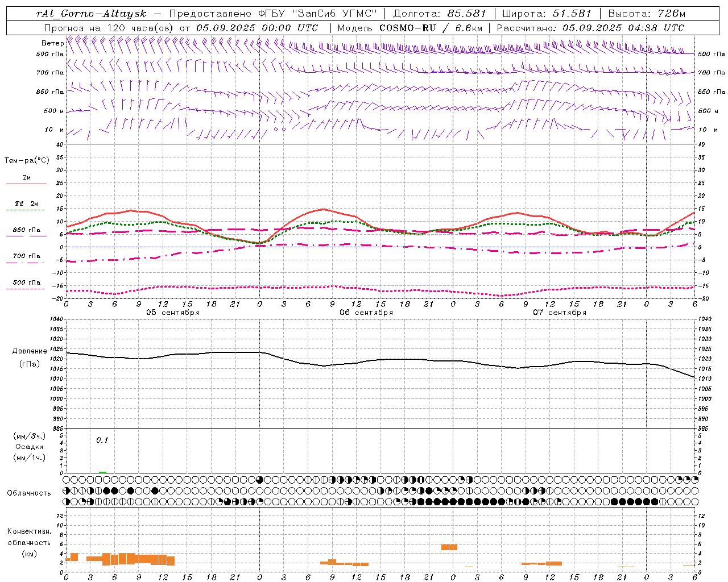Click the 0.1 precipitation amount value

click(102, 440)
